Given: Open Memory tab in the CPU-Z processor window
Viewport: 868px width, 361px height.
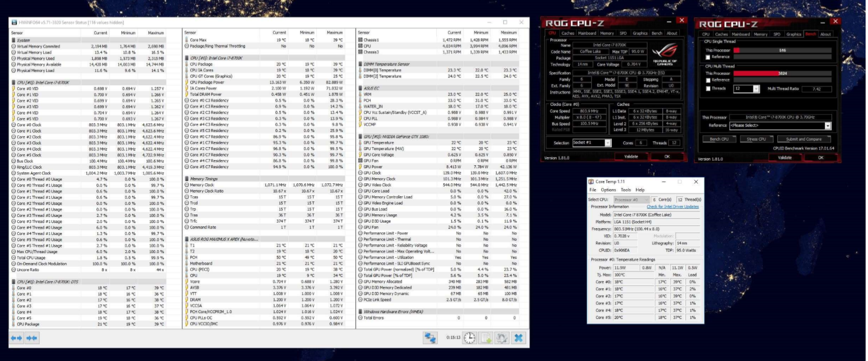Looking at the screenshot, I should (607, 33).
